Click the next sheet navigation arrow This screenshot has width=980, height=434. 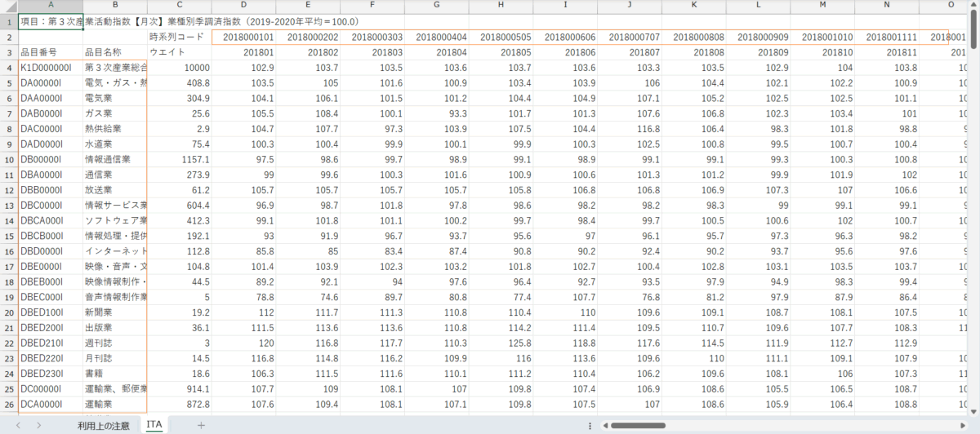click(x=38, y=425)
